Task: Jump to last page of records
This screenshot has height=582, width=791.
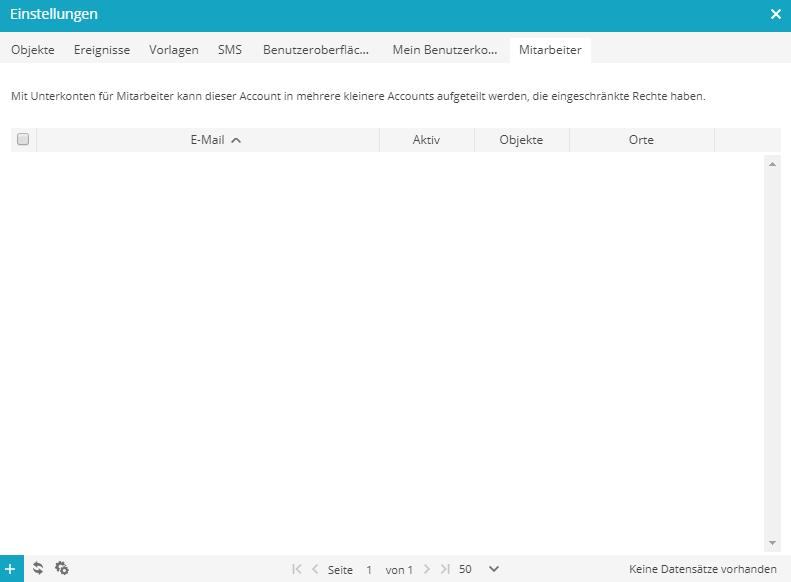Action: [x=445, y=569]
